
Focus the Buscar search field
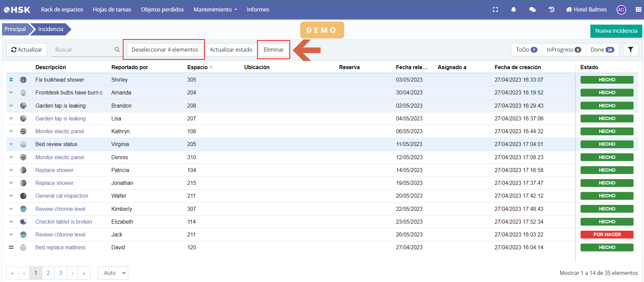click(x=83, y=50)
